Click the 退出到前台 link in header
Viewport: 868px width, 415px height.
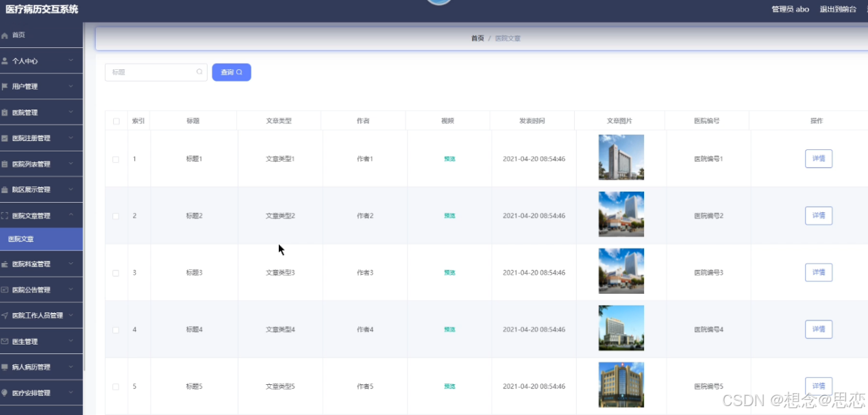coord(838,10)
